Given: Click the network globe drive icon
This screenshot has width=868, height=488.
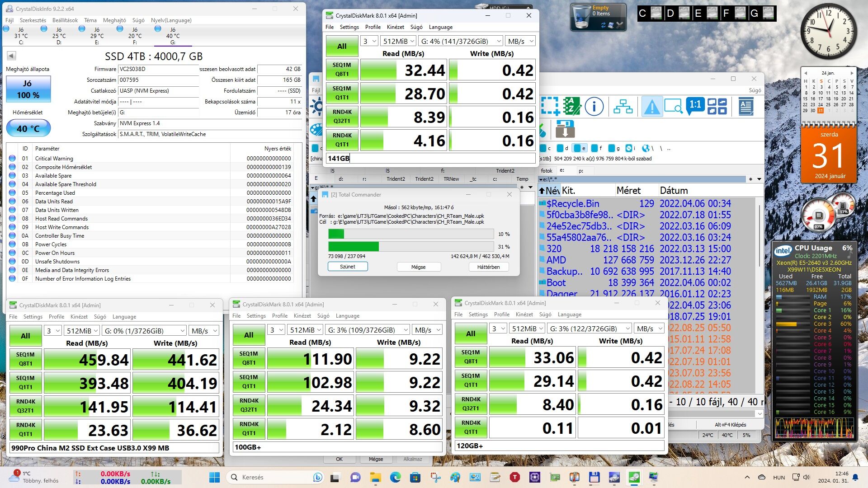Looking at the screenshot, I should [x=646, y=148].
